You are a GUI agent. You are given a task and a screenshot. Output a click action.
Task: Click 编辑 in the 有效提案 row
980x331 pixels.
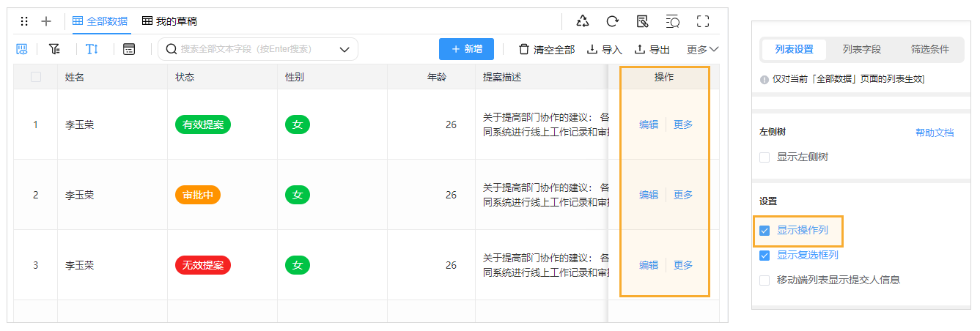click(649, 124)
